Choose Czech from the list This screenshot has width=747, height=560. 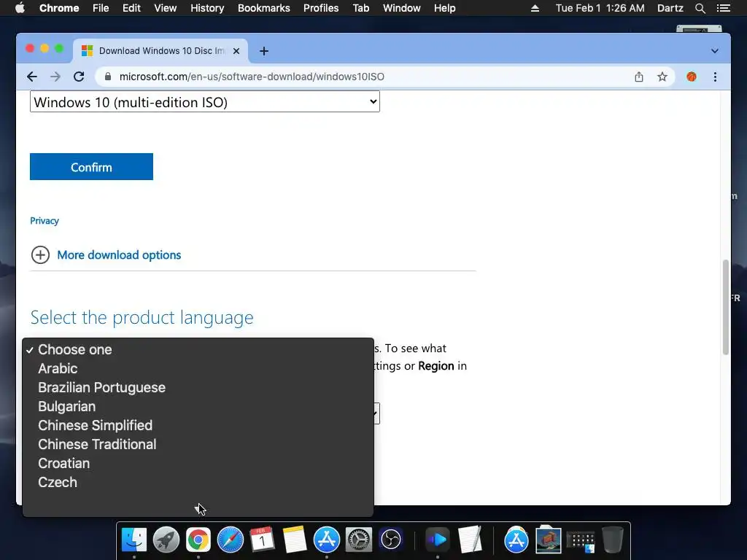pyautogui.click(x=198, y=483)
